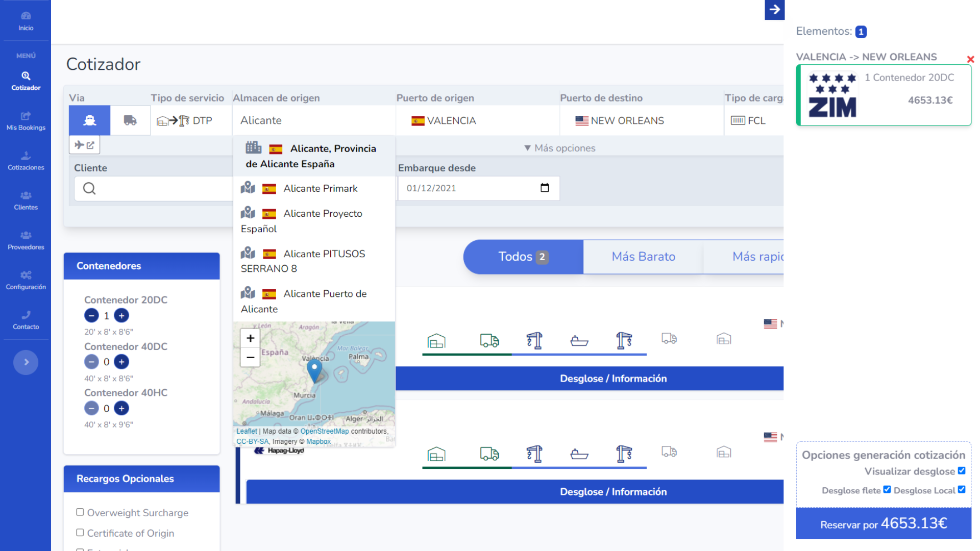Image resolution: width=980 pixels, height=551 pixels.
Task: Open the Clientes section
Action: [x=26, y=201]
